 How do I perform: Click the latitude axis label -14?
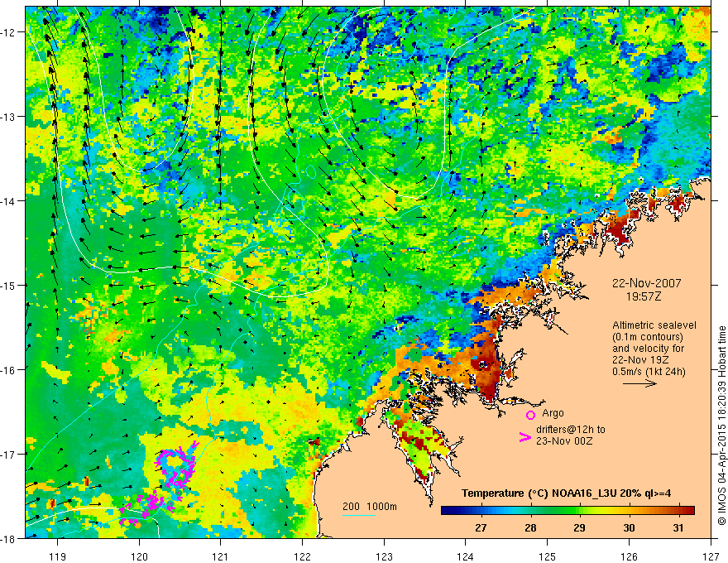click(x=9, y=200)
